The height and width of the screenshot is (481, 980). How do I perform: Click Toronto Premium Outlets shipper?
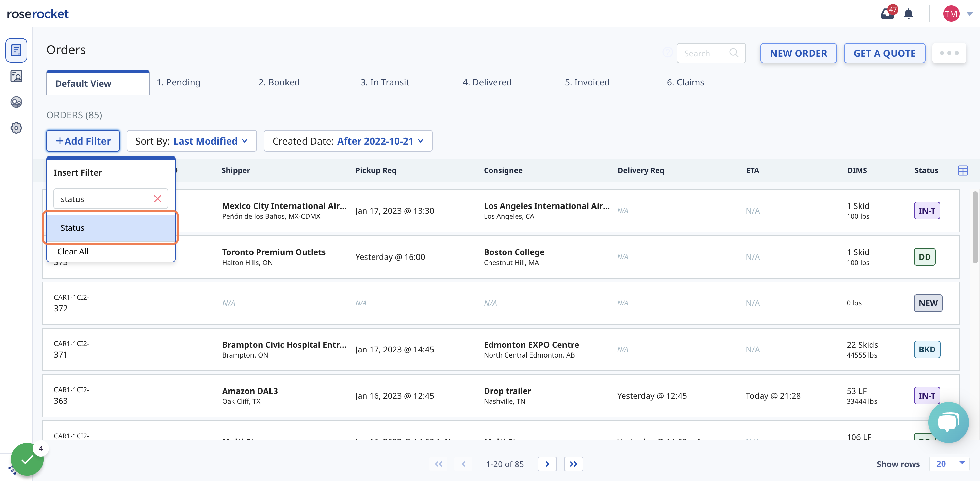click(274, 252)
